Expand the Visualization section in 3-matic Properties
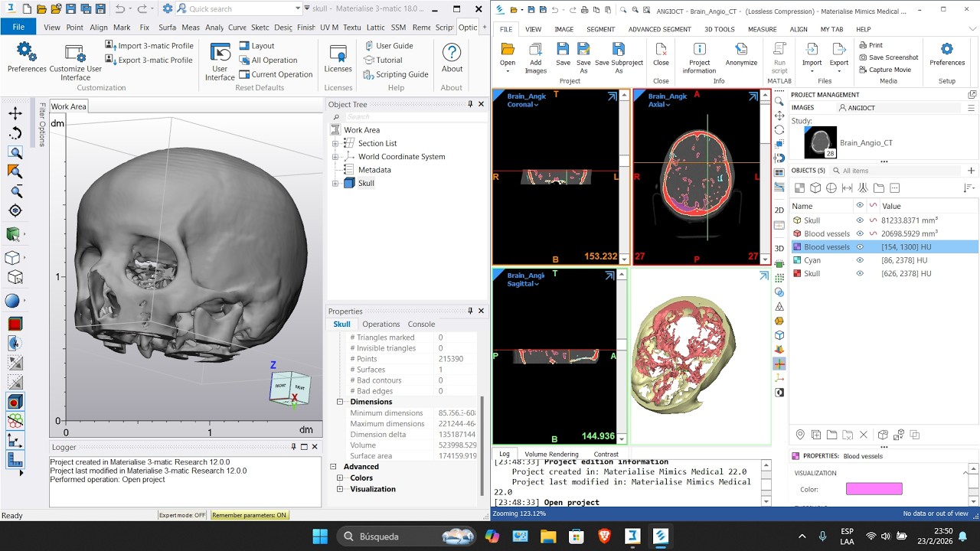The image size is (980, 551). (x=340, y=489)
